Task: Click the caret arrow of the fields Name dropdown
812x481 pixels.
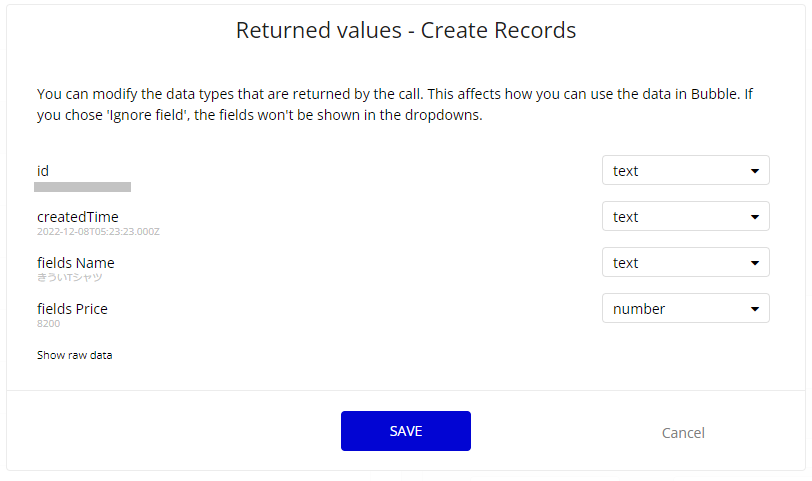Action: (754, 263)
